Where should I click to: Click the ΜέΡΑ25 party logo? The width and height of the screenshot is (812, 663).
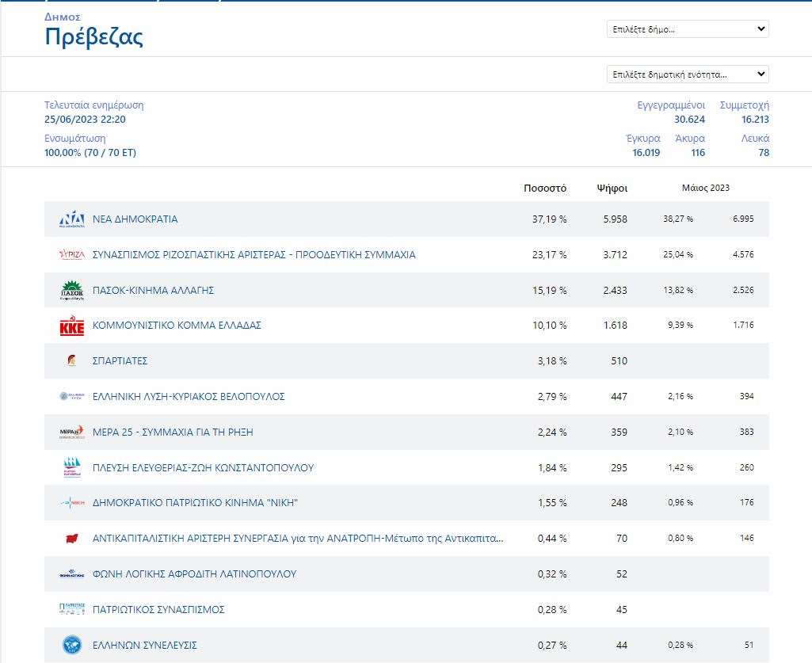click(x=72, y=432)
